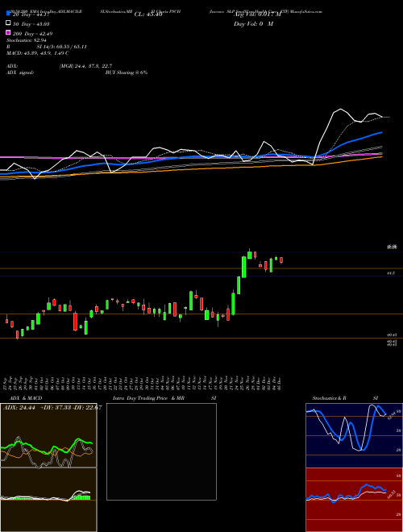Click the '44.5' price axis label
The height and width of the screenshot is (532, 403).
tap(390, 272)
